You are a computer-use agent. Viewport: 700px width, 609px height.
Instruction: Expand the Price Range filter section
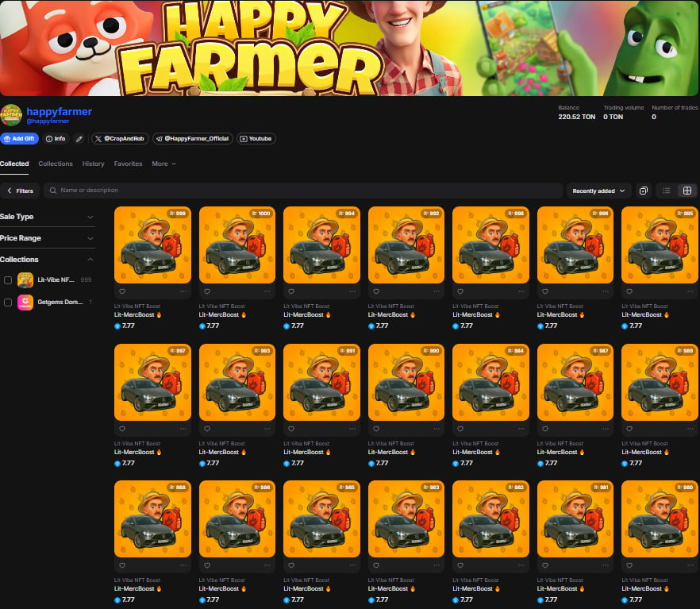pyautogui.click(x=48, y=238)
